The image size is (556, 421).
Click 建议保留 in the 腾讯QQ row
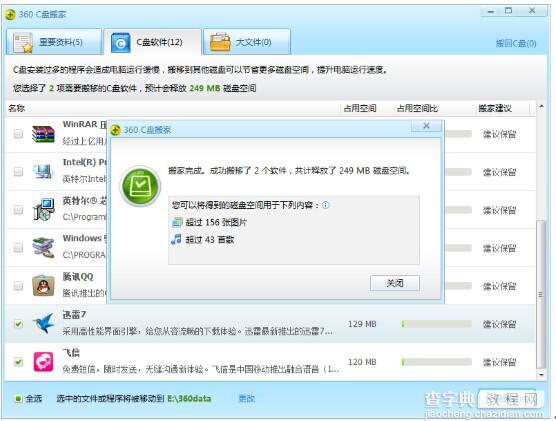[x=499, y=286]
